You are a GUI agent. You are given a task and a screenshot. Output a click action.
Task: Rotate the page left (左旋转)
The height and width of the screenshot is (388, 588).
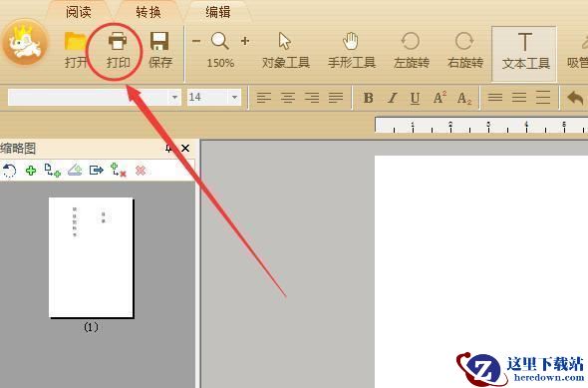(x=411, y=41)
